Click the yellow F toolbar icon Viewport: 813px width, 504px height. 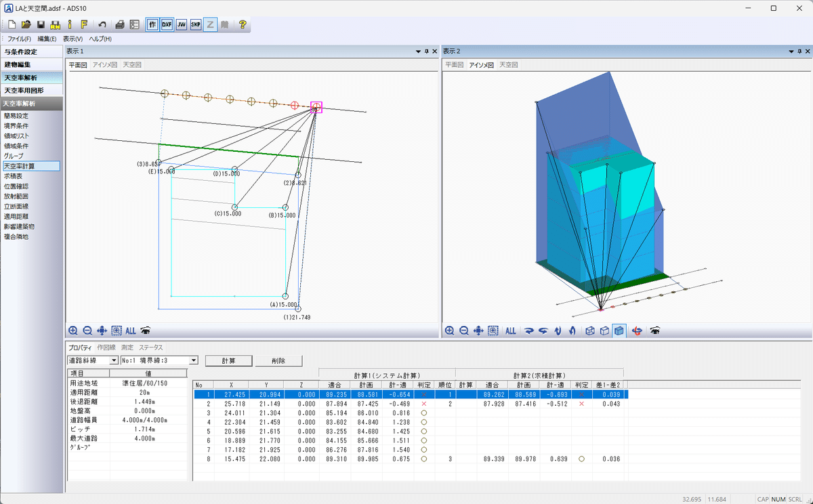click(x=83, y=25)
